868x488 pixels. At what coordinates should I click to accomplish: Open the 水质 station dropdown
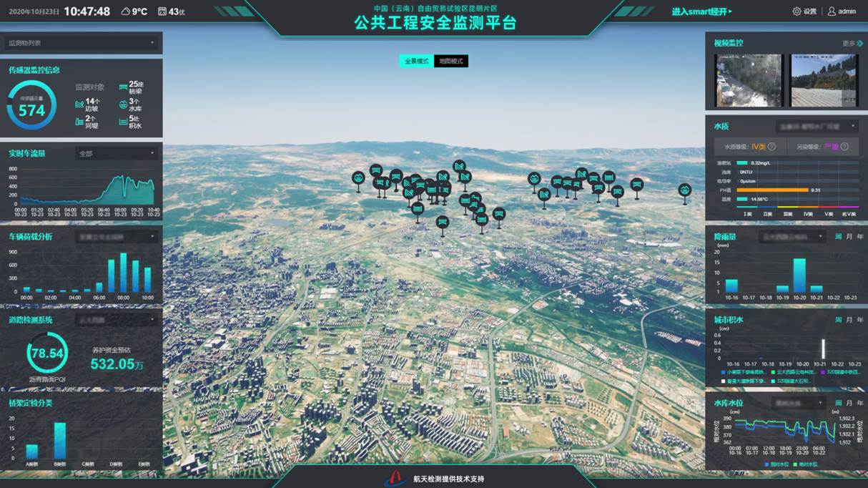(x=817, y=127)
